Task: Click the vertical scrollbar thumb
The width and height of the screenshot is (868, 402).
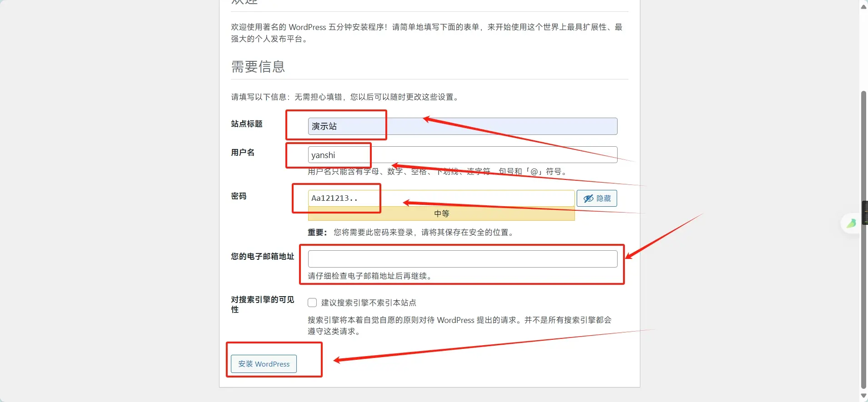Action: (863, 240)
